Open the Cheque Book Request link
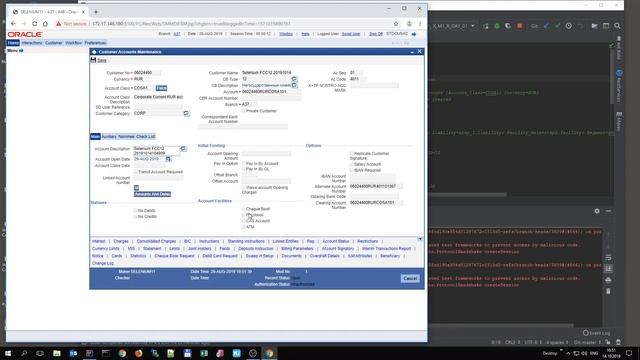 pos(174,256)
